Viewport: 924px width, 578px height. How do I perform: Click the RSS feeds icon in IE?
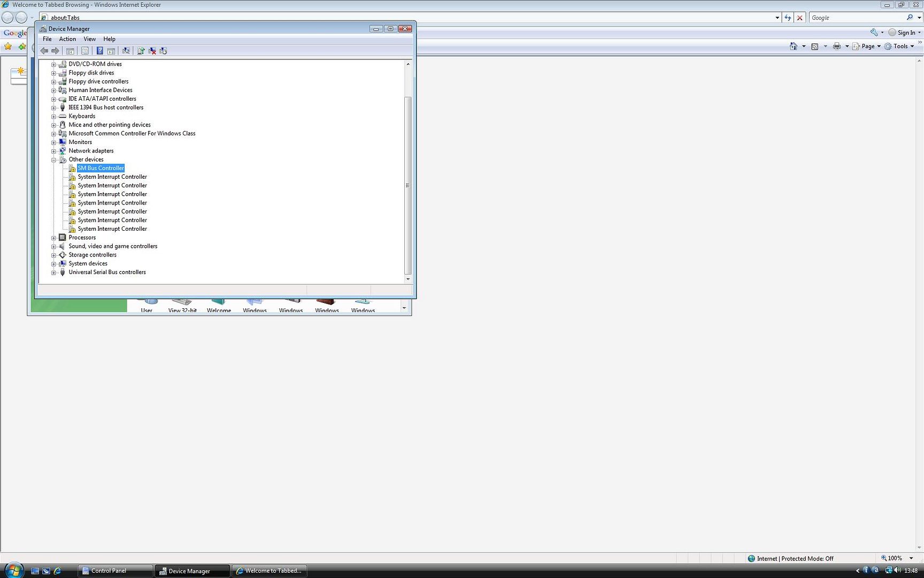(x=814, y=46)
